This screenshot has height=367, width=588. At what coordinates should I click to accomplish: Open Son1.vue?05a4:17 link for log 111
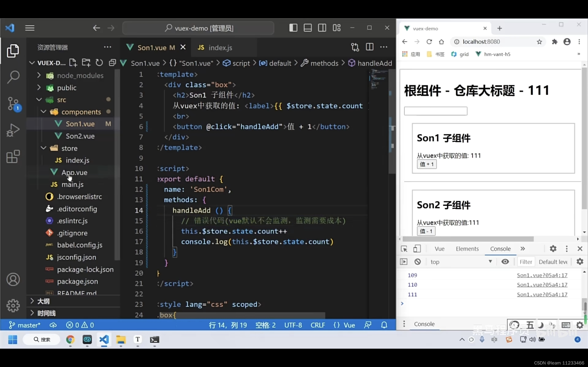point(542,295)
